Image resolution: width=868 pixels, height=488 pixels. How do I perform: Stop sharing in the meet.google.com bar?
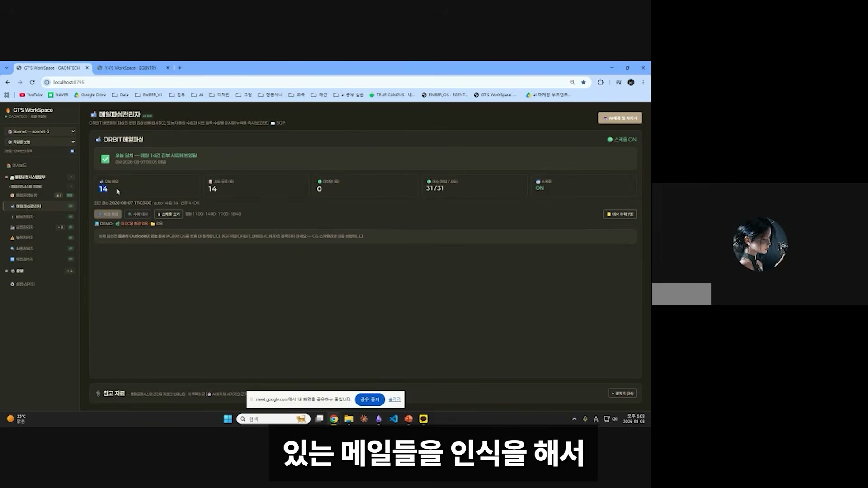click(370, 399)
